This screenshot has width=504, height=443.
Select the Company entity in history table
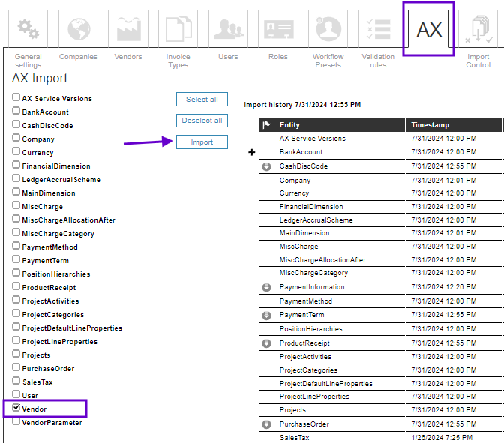pyautogui.click(x=295, y=181)
